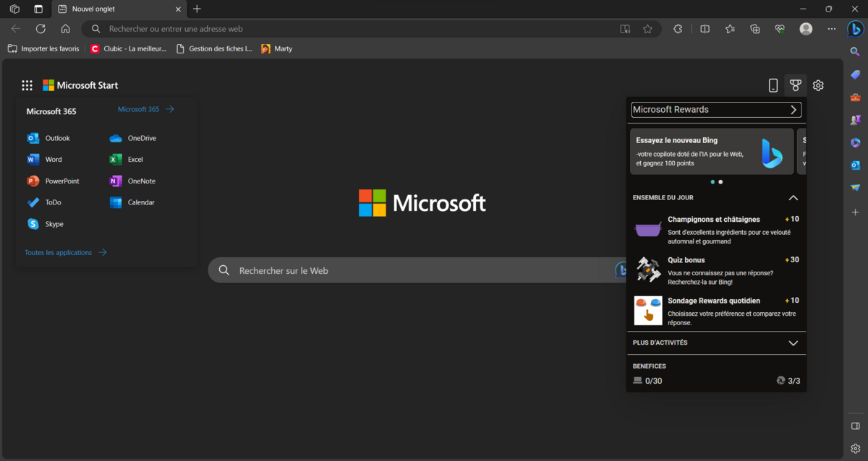Open a new tab with plus button

coord(197,9)
